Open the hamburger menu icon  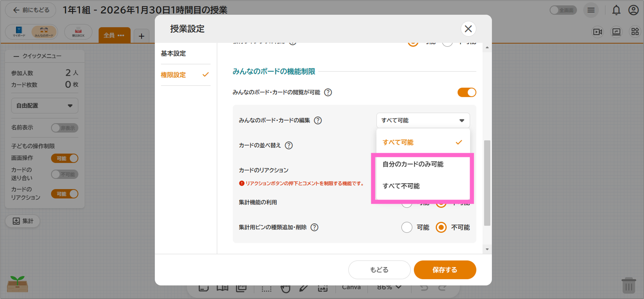[x=591, y=10]
